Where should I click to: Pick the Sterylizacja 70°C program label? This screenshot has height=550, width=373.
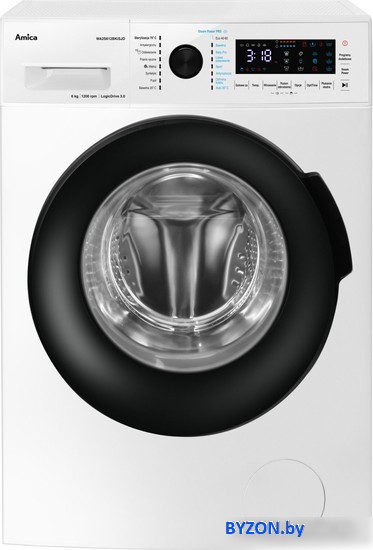[145, 38]
